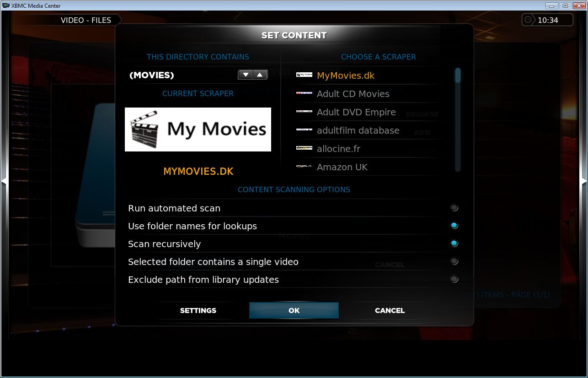
Task: Open the next content type with the down arrow
Action: click(x=245, y=74)
